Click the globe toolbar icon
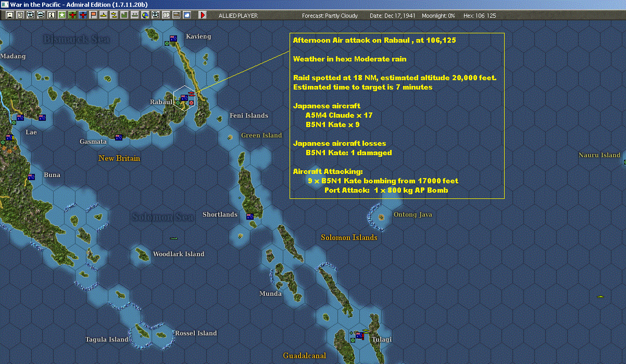 pyautogui.click(x=145, y=16)
